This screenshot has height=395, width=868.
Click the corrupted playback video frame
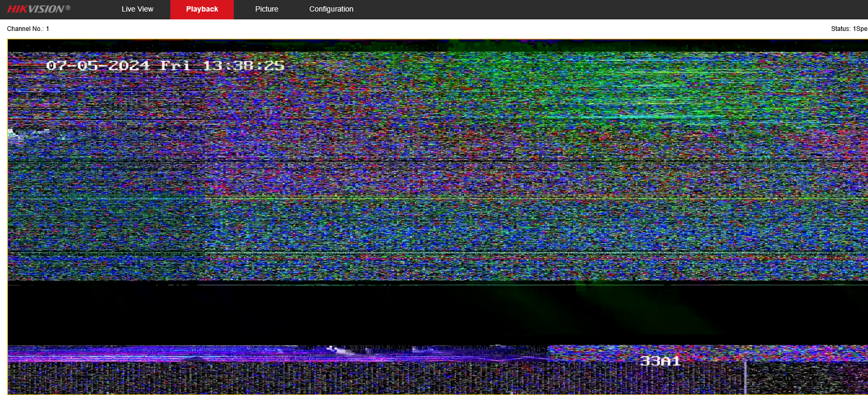[438, 217]
